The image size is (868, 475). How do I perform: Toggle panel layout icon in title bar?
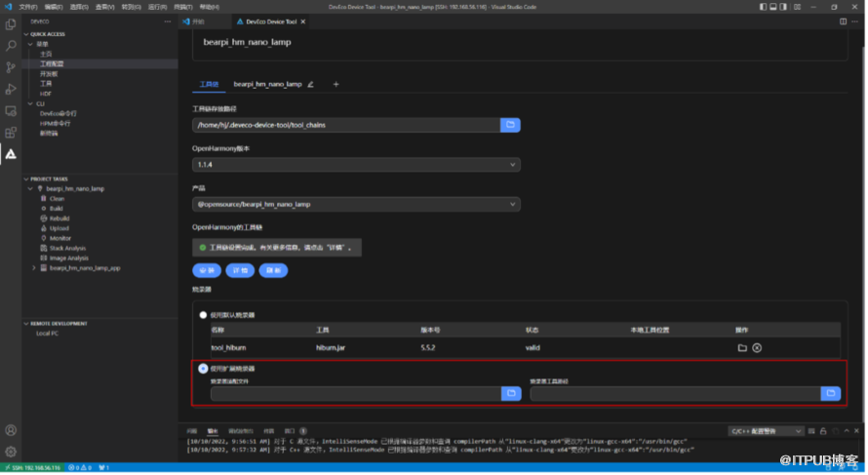pyautogui.click(x=773, y=7)
